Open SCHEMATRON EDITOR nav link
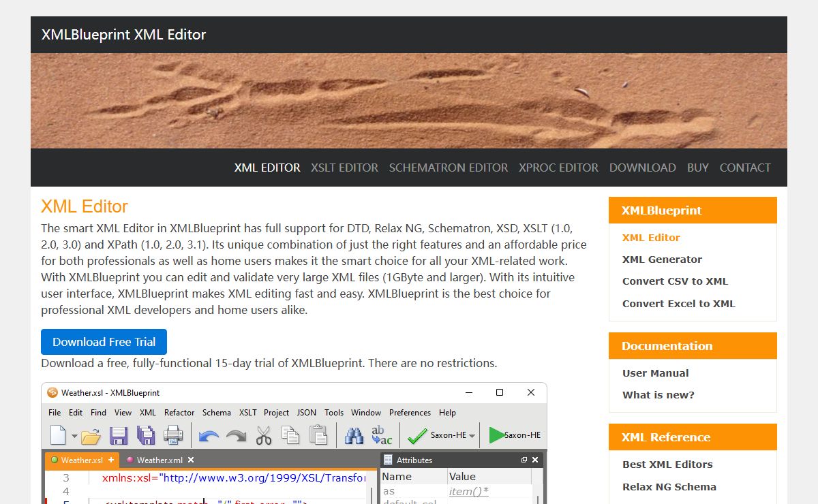The image size is (818, 504). 449,168
